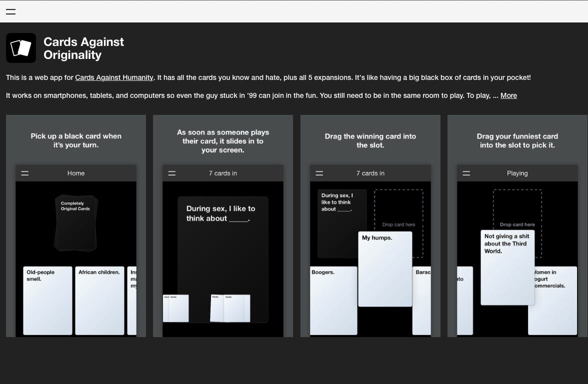The image size is (588, 384).
Task: Open the hamburger menu in top bar
Action: [x=11, y=11]
